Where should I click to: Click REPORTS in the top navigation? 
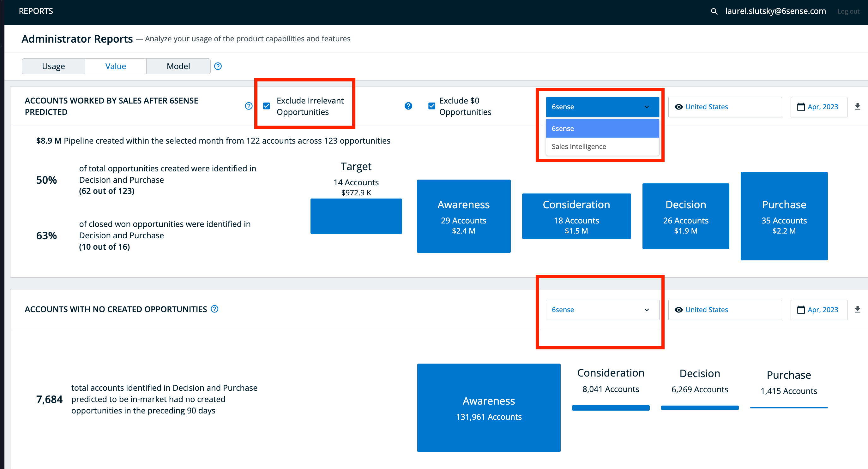[x=36, y=11]
